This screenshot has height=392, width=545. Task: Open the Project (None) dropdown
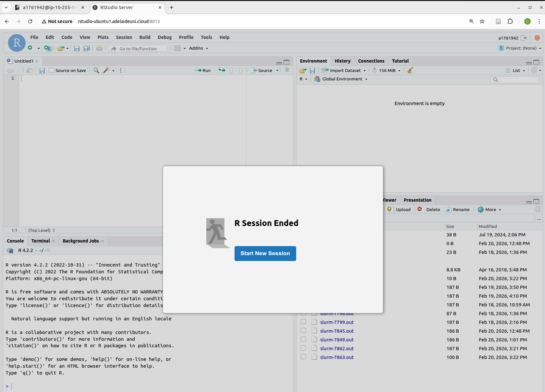click(x=520, y=48)
